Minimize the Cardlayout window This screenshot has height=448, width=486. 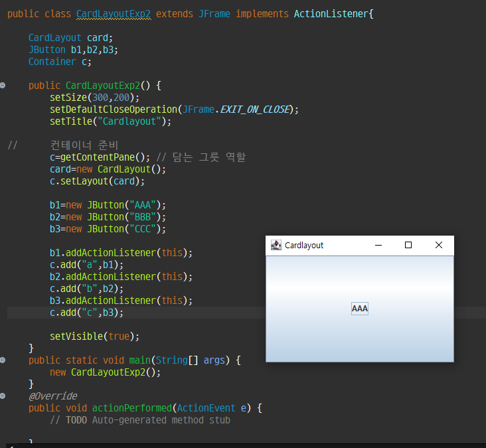[378, 245]
